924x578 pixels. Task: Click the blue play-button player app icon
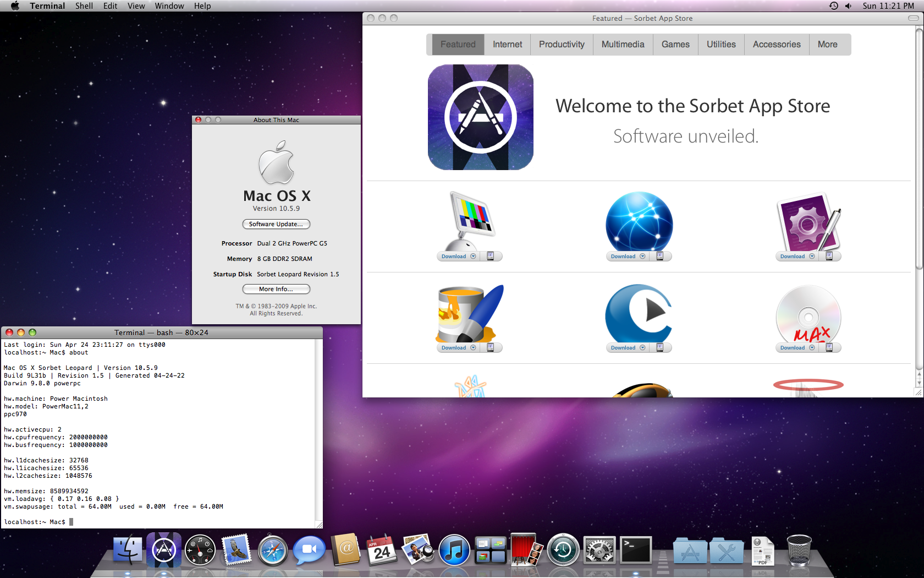(639, 313)
